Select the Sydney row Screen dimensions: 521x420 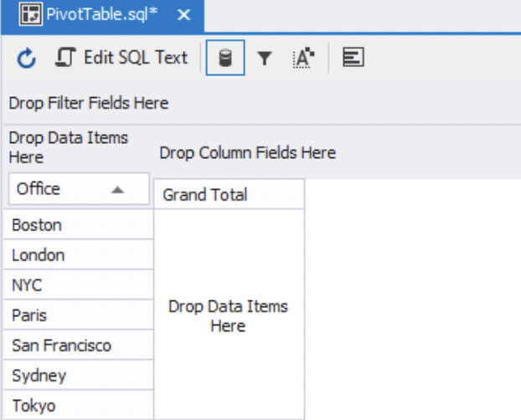click(77, 376)
